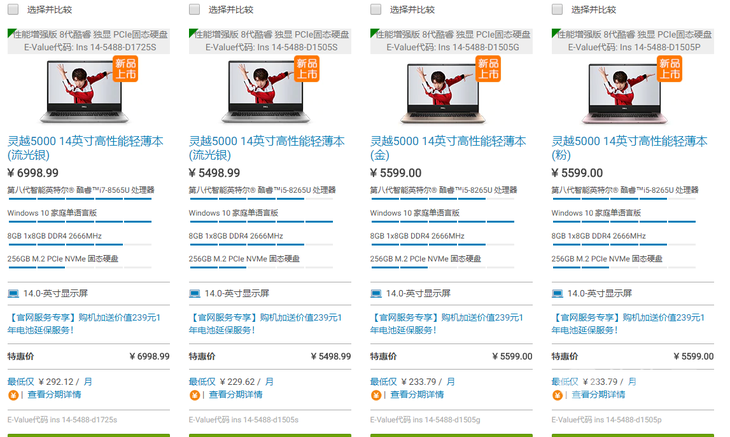Screen dimensions: 730x437
Task: Select E-Value代码 ins 14-5488-d1505g footer text
Action: 425,420
